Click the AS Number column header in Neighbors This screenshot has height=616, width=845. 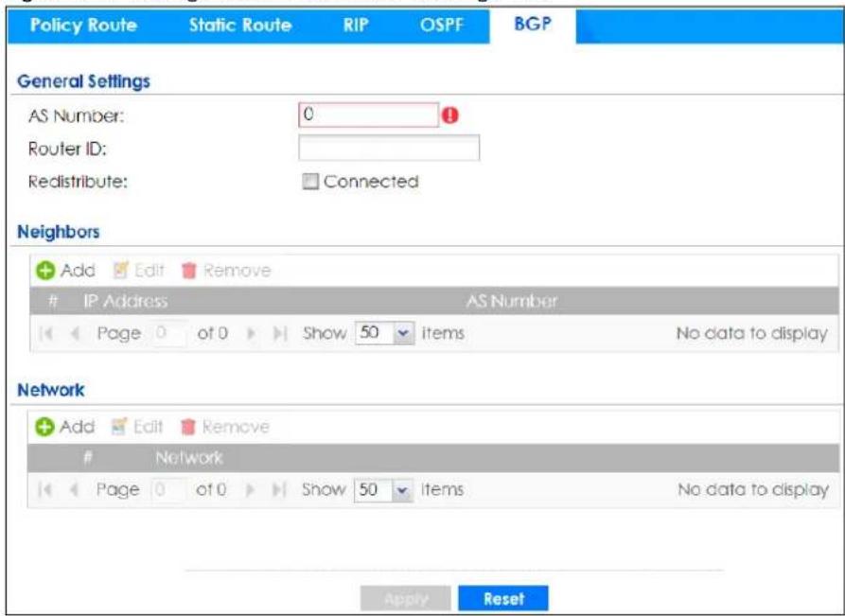[x=511, y=301]
